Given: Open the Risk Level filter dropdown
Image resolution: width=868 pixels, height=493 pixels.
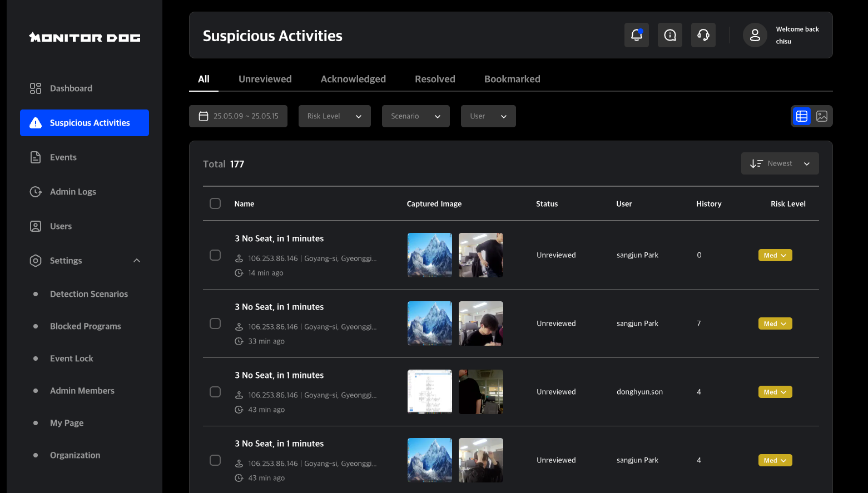Looking at the screenshot, I should tap(334, 116).
